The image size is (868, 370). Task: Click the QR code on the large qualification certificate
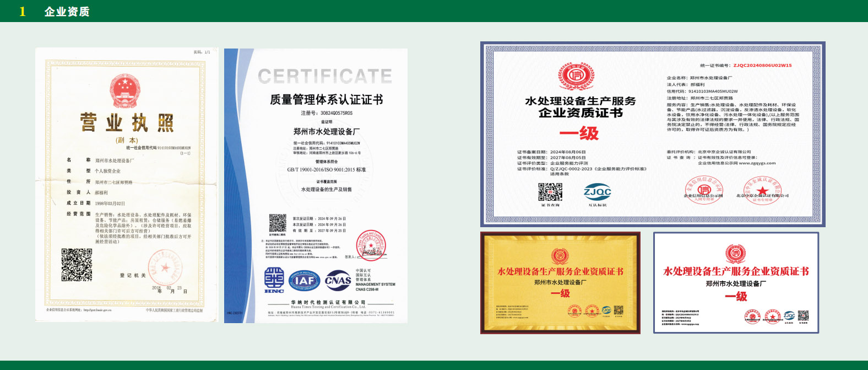click(550, 192)
